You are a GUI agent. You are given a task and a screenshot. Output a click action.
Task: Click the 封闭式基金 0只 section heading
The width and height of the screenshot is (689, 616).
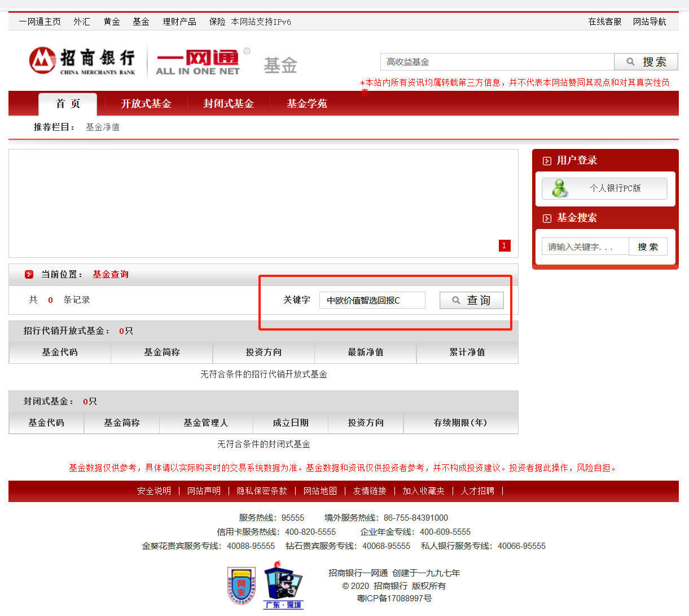60,402
